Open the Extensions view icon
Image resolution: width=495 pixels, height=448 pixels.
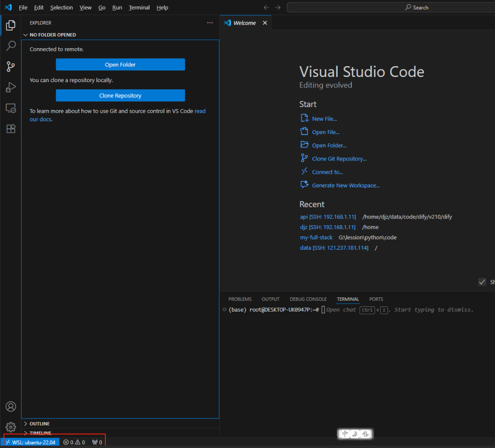point(11,129)
